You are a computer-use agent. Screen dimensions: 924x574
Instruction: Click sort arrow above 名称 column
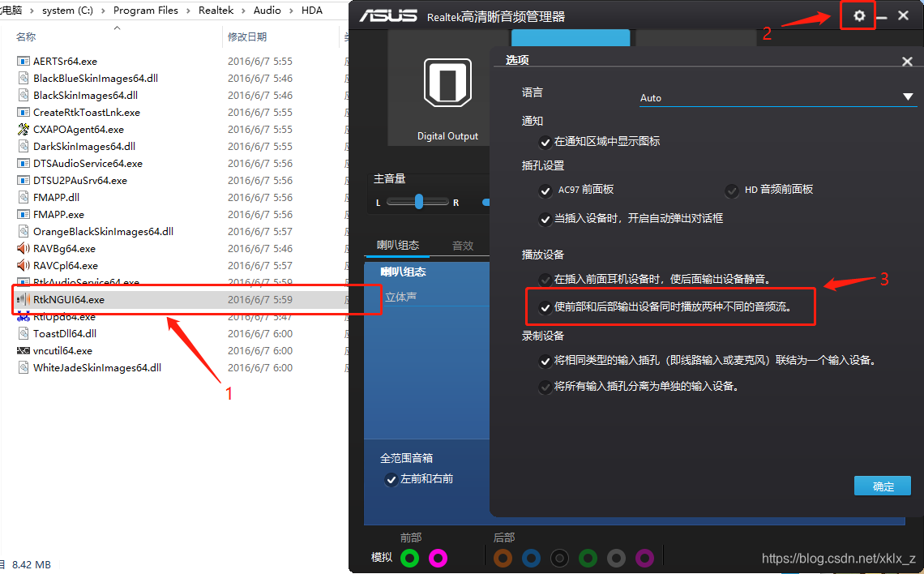[117, 28]
